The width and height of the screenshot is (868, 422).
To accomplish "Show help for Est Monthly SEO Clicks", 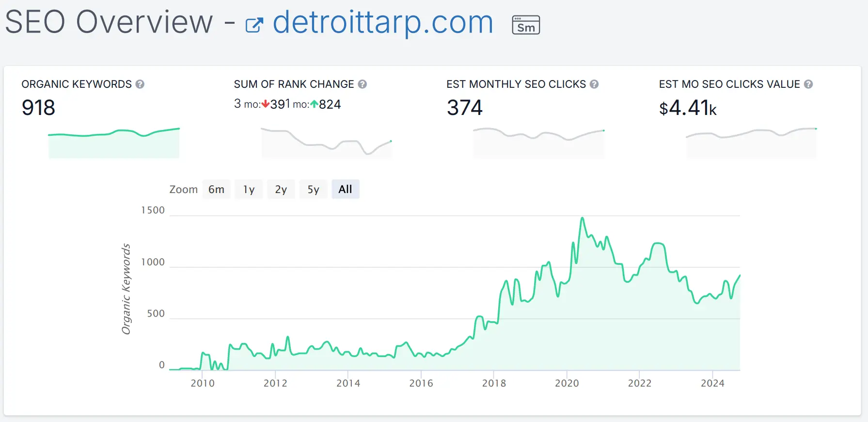I will [594, 84].
